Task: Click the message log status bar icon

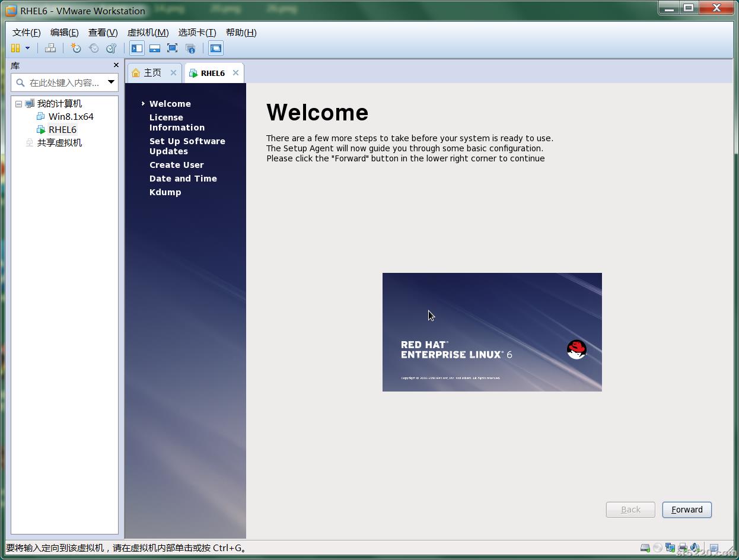Action: pos(714,548)
